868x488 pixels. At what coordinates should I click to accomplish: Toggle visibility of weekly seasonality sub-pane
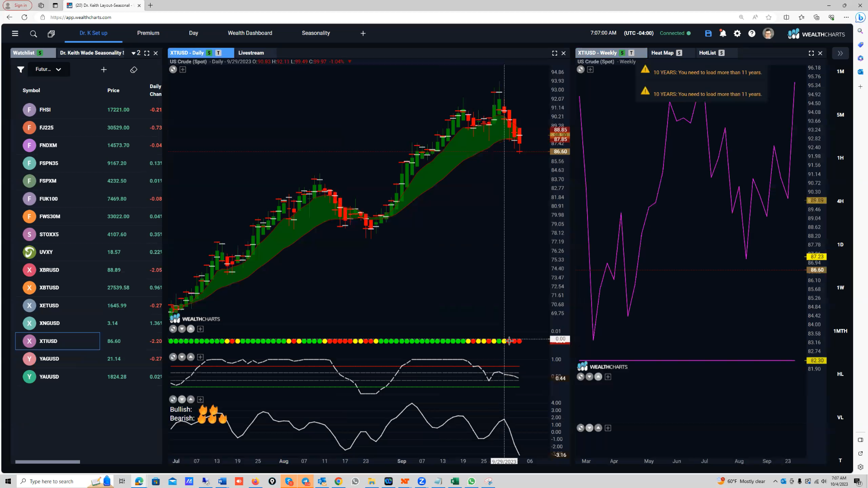pos(580,377)
